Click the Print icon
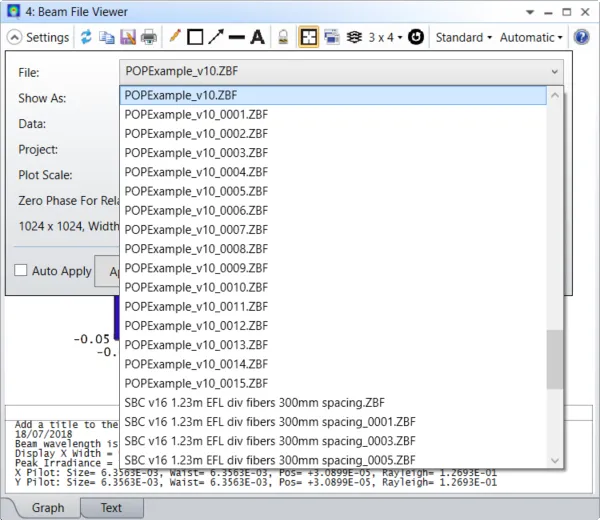 coord(149,37)
